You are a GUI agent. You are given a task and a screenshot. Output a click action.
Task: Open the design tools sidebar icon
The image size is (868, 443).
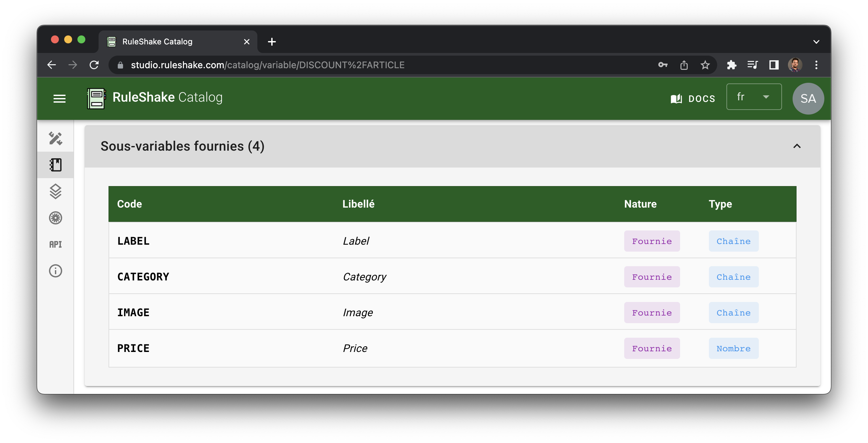56,138
